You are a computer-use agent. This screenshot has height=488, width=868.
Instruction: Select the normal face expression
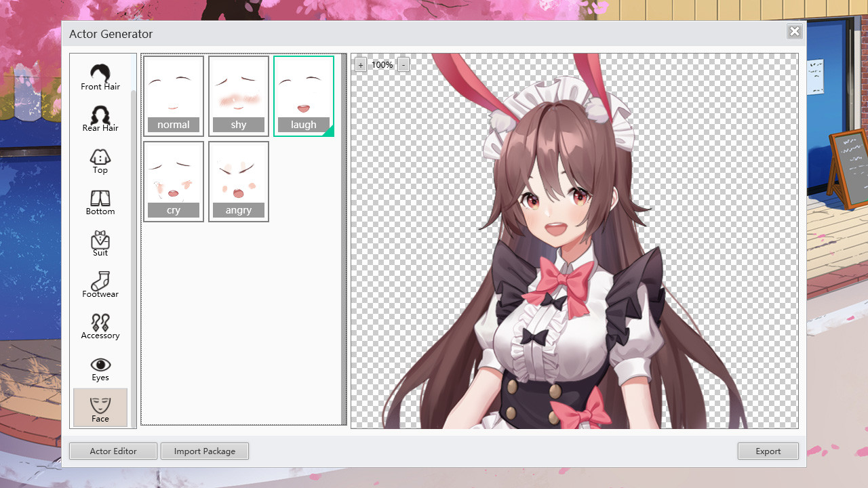pyautogui.click(x=173, y=96)
